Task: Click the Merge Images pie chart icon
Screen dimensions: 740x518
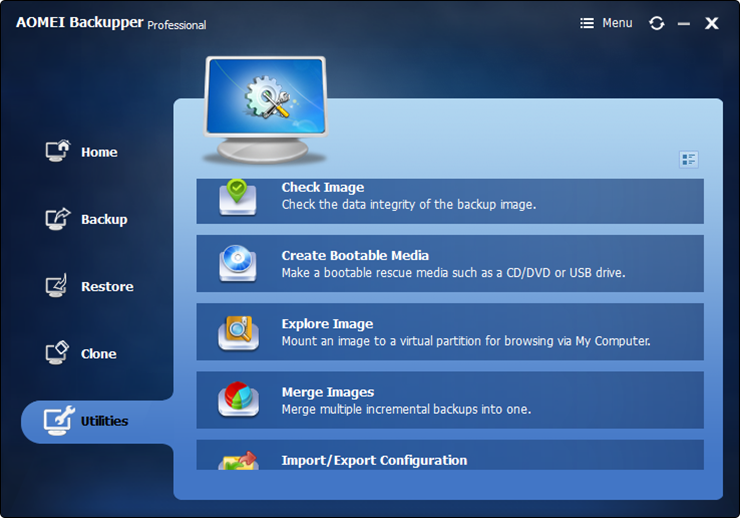Action: click(238, 400)
